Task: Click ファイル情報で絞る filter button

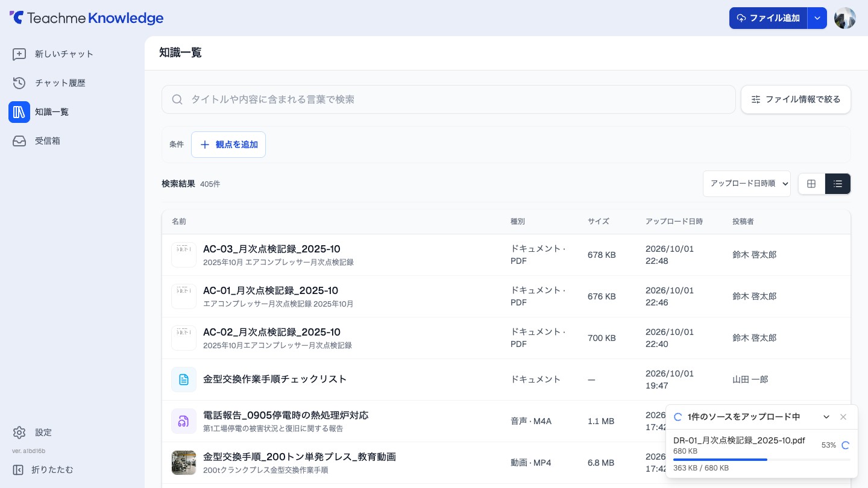Action: (796, 99)
